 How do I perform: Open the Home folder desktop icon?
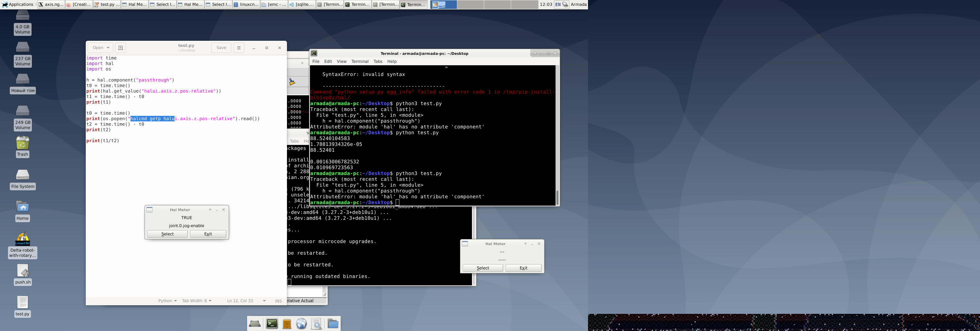[x=22, y=211]
